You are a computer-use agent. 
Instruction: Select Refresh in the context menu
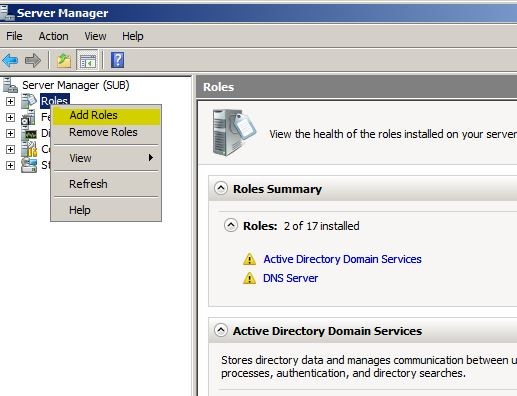(106, 184)
